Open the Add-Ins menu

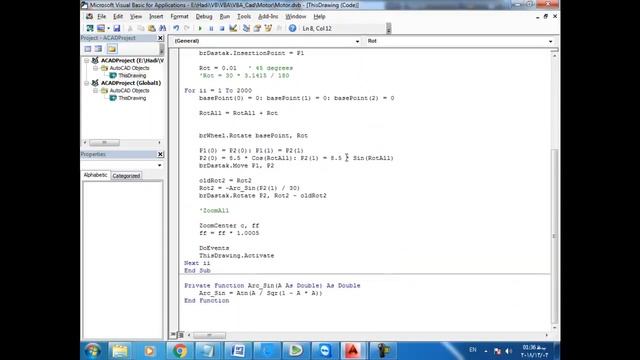(x=268, y=16)
